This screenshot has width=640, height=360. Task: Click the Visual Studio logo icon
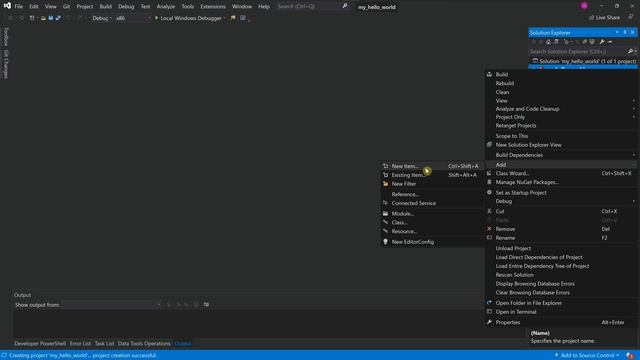[7, 6]
